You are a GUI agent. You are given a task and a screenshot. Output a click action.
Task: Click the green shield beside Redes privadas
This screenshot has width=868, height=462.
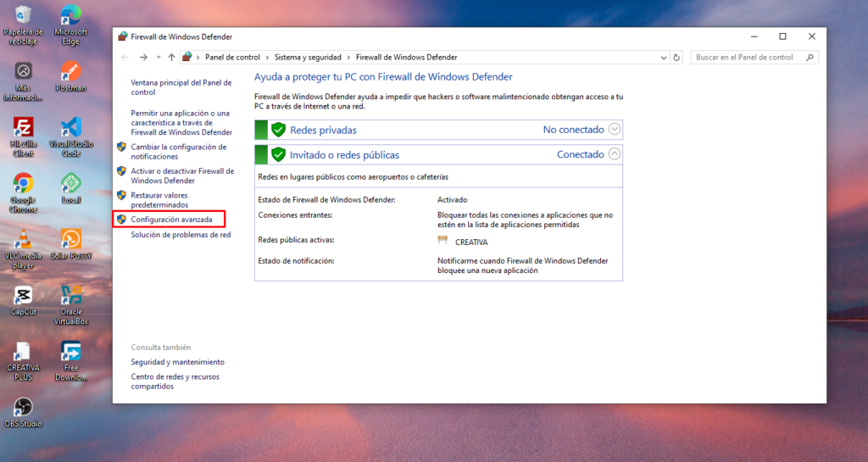[x=278, y=130]
